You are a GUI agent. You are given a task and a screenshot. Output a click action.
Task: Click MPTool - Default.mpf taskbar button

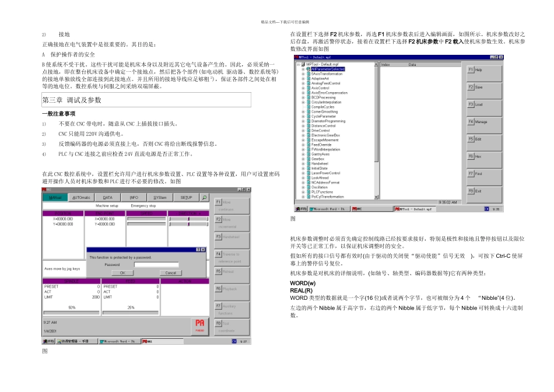[415, 209]
